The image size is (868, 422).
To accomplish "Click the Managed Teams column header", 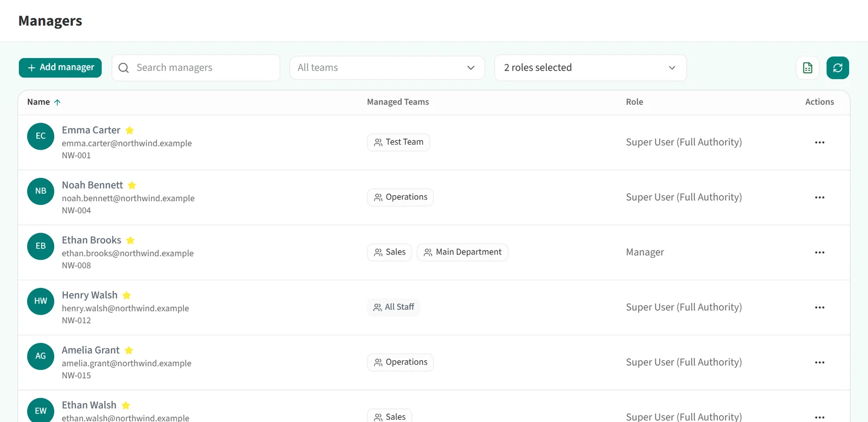I will tap(398, 102).
